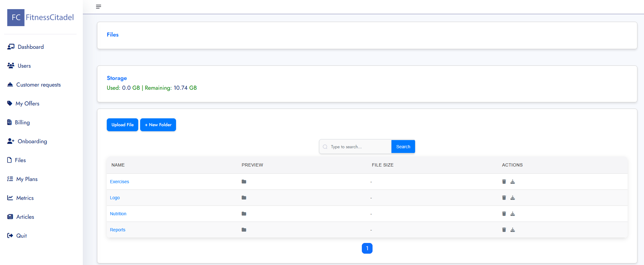Download the Nutrition folder
The width and height of the screenshot is (644, 265).
pos(513,214)
